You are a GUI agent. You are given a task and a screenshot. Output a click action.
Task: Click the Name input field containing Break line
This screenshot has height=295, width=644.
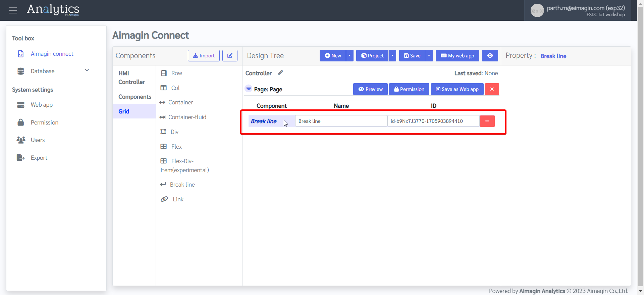(341, 121)
